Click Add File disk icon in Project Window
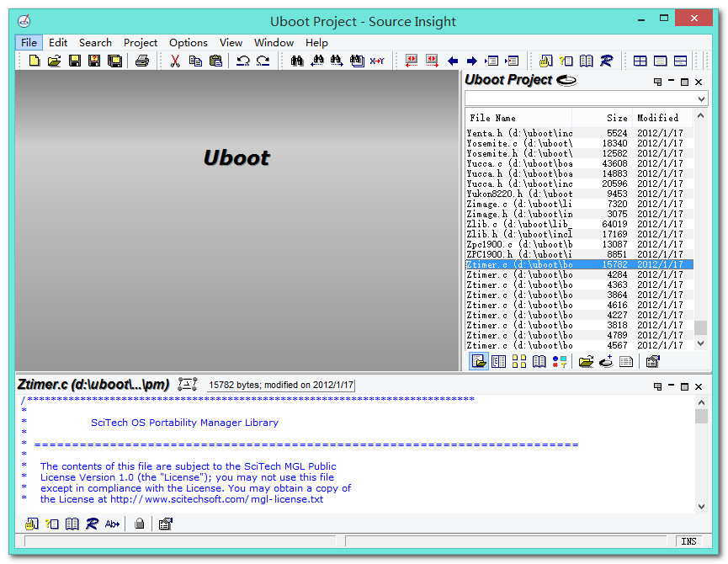728x564 pixels. 606,361
